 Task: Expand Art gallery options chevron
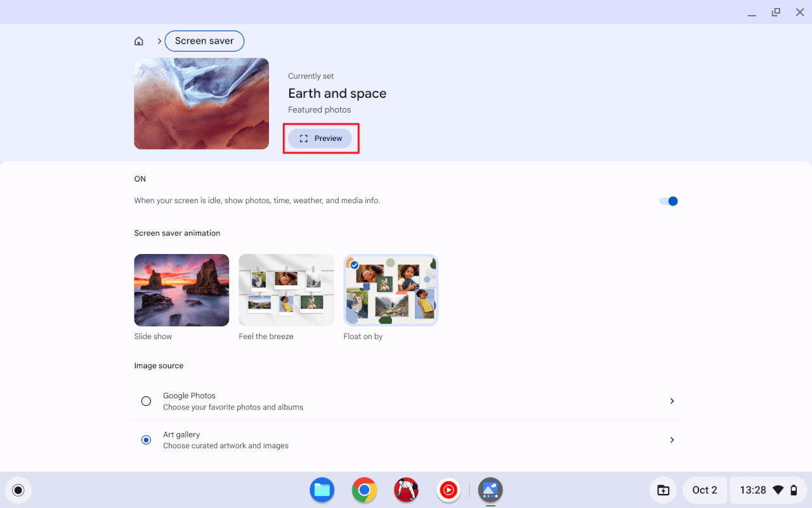(x=672, y=440)
